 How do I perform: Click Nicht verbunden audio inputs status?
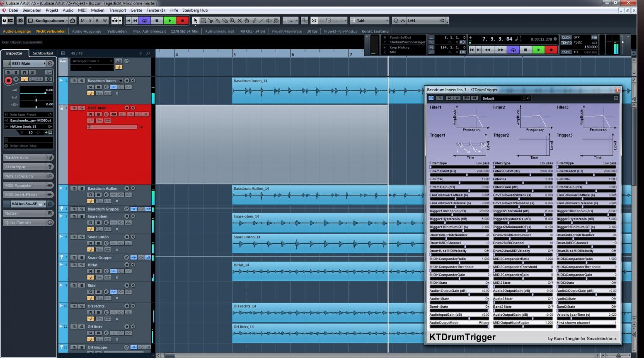(x=51, y=31)
